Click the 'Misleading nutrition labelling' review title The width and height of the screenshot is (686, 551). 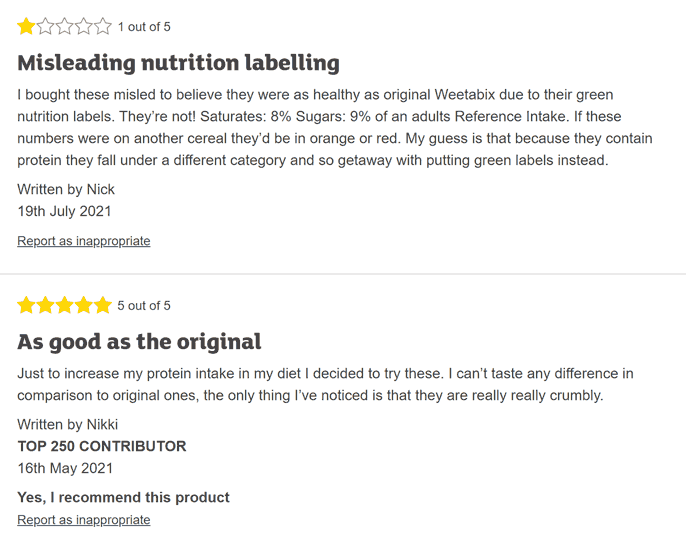178,63
